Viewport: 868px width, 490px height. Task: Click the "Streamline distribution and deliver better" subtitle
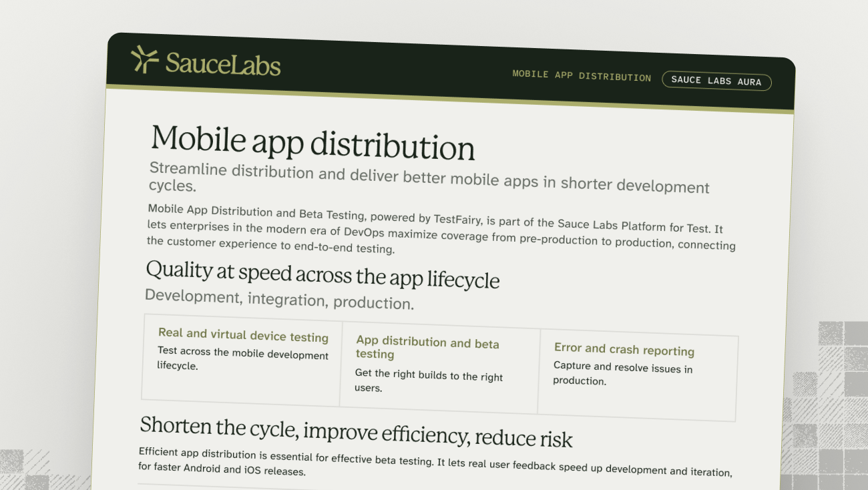coord(429,178)
